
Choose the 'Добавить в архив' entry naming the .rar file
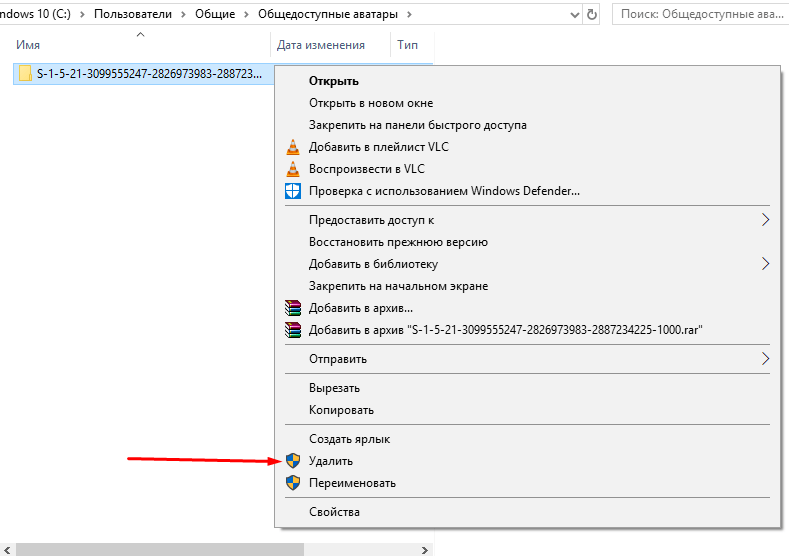(x=505, y=330)
